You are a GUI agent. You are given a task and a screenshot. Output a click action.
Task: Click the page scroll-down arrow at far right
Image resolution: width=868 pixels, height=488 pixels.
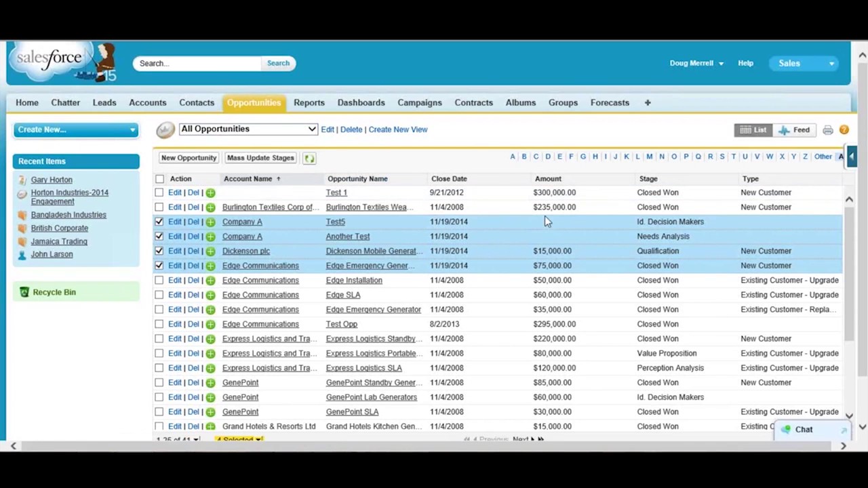click(863, 427)
